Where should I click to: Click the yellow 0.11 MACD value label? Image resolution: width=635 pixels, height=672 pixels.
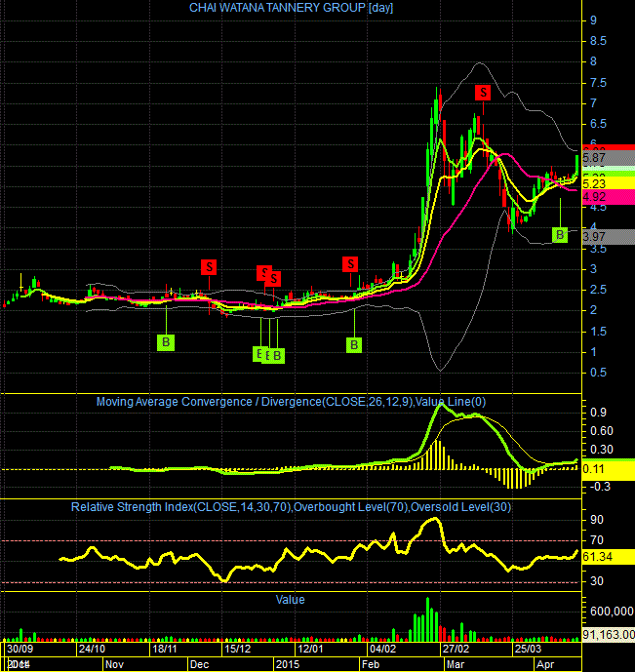pyautogui.click(x=609, y=469)
